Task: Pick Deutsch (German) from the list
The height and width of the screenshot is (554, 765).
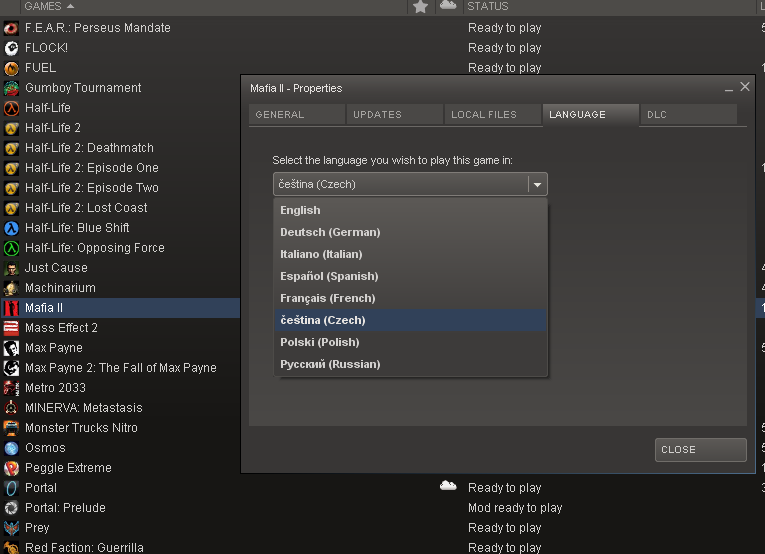Action: (330, 232)
